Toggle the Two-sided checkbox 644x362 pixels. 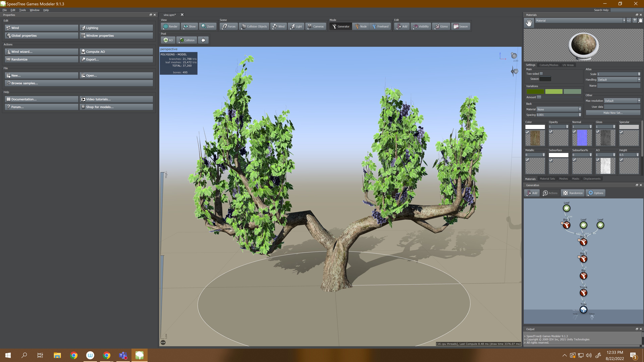[x=541, y=74]
